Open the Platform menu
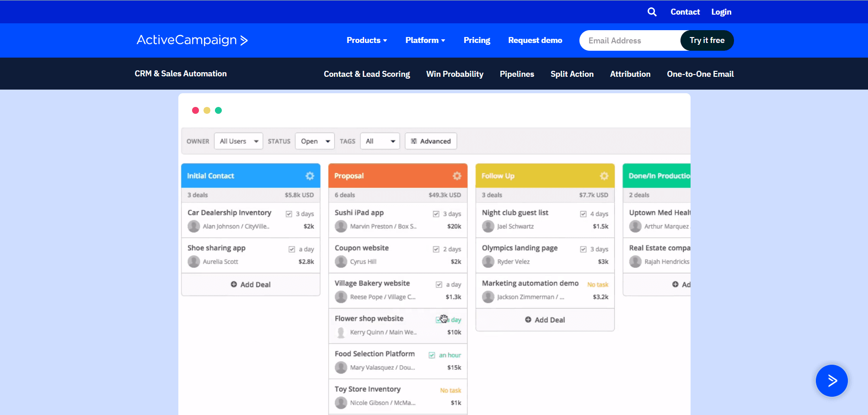Viewport: 868px width, 415px height. (x=424, y=40)
